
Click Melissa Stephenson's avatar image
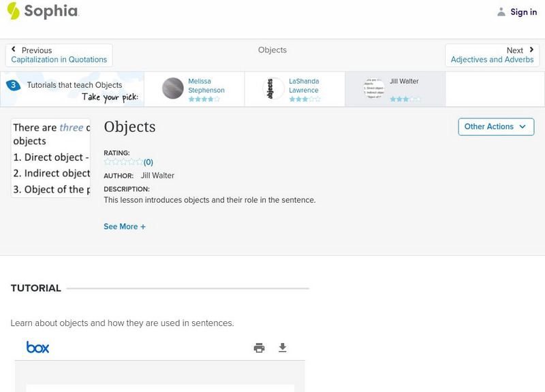(172, 88)
